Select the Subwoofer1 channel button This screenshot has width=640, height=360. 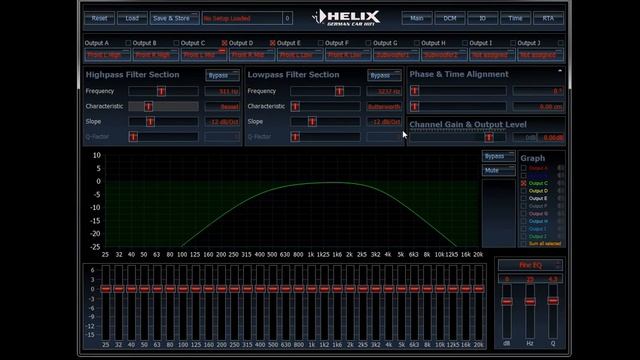(396, 55)
